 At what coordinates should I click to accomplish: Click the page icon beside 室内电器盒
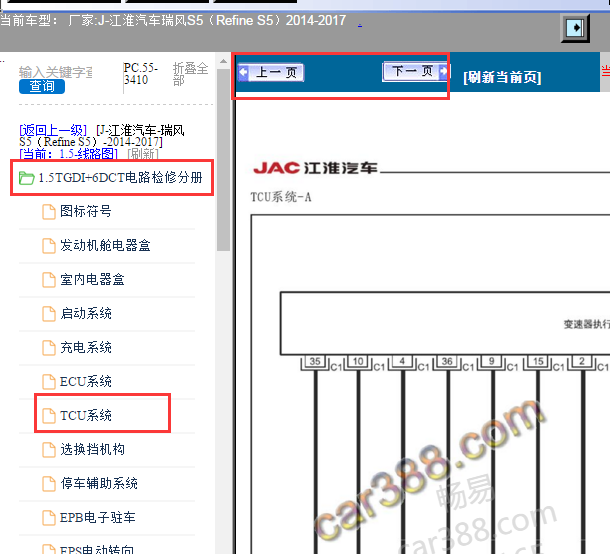49,280
